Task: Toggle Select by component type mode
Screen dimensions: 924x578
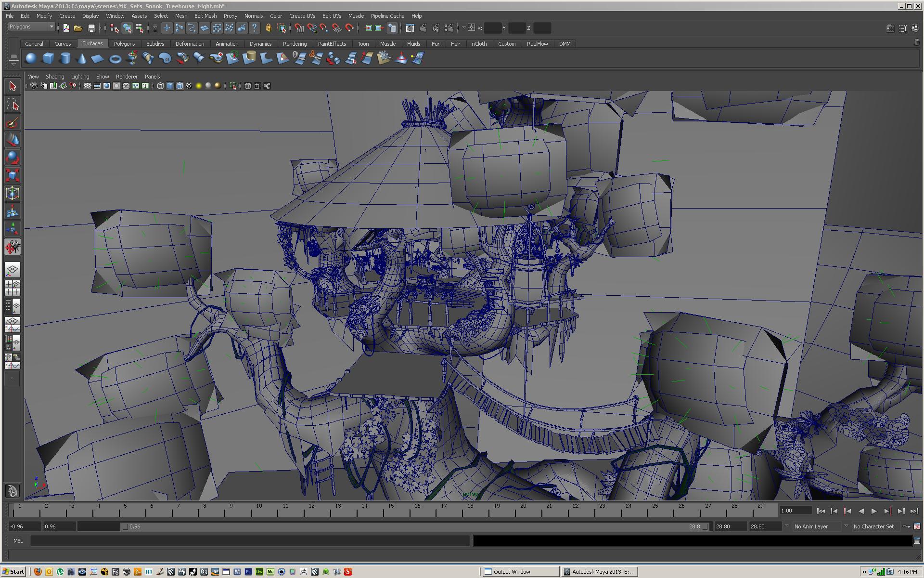Action: [140, 28]
